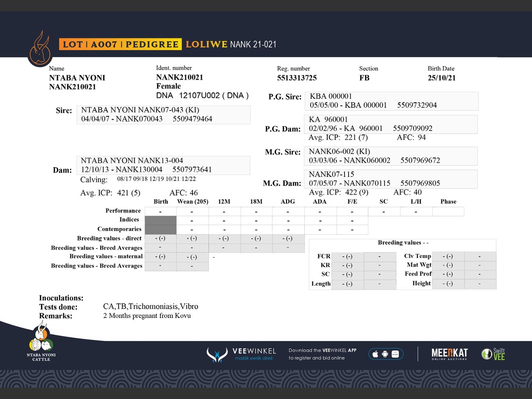Select the M.G. Dam NANK07-115 box
The image size is (532, 399).
point(390,179)
